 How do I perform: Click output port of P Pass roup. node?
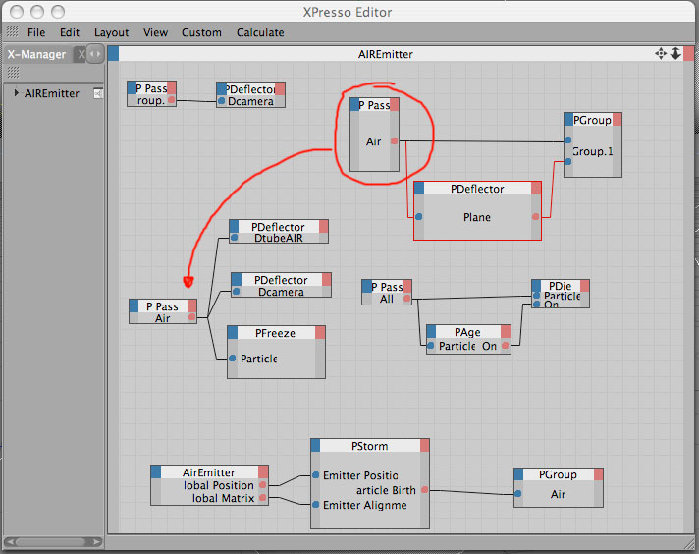[172, 99]
